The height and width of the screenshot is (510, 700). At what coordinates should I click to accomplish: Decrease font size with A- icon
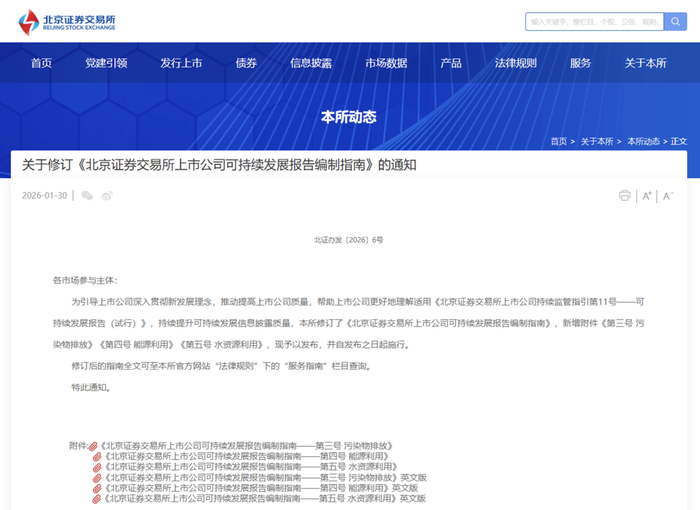tap(667, 196)
